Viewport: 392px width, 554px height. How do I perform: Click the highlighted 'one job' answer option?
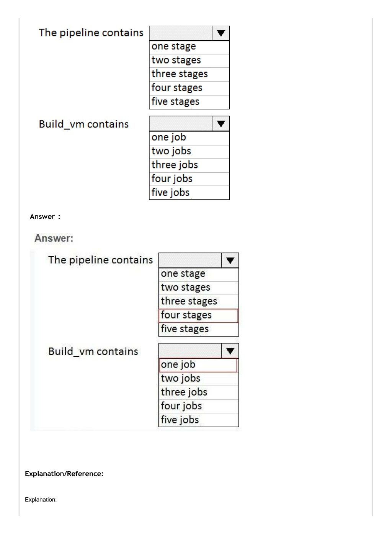click(x=198, y=365)
